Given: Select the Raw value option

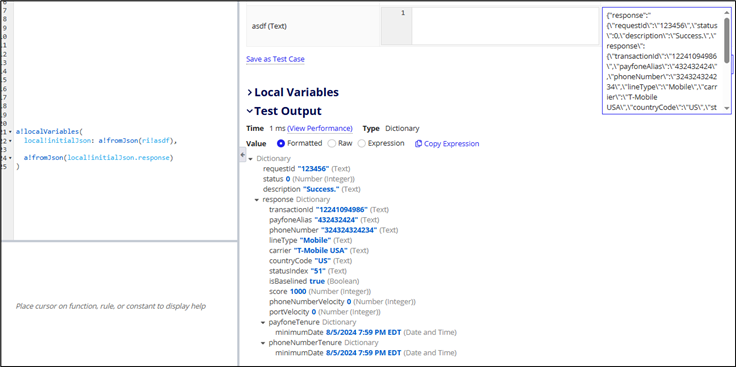Looking at the screenshot, I should [x=331, y=143].
